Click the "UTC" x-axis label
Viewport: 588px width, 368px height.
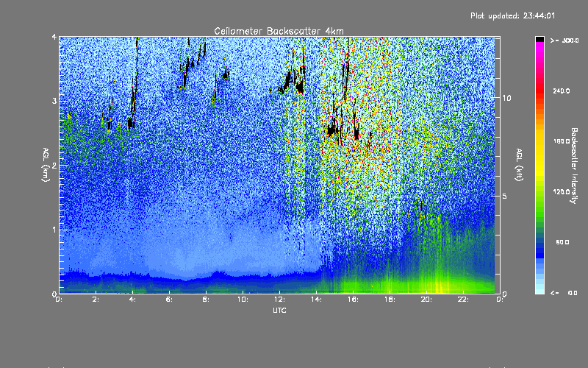[x=279, y=310]
